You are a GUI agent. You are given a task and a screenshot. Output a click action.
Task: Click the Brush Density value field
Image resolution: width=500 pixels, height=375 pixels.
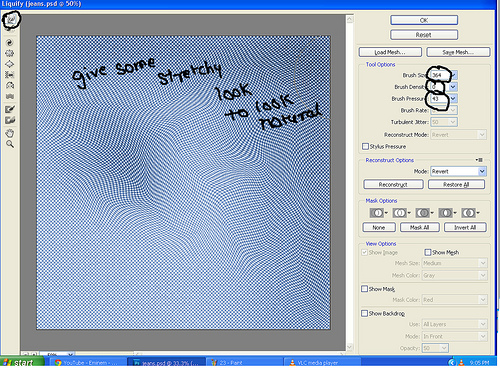tap(439, 87)
